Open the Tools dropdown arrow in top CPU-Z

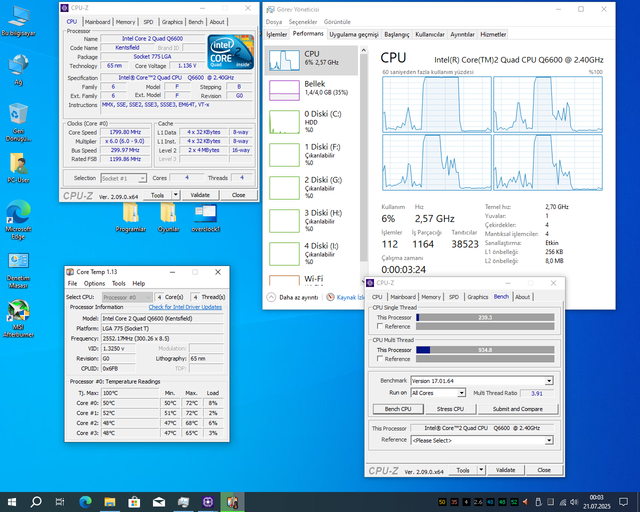coord(176,195)
